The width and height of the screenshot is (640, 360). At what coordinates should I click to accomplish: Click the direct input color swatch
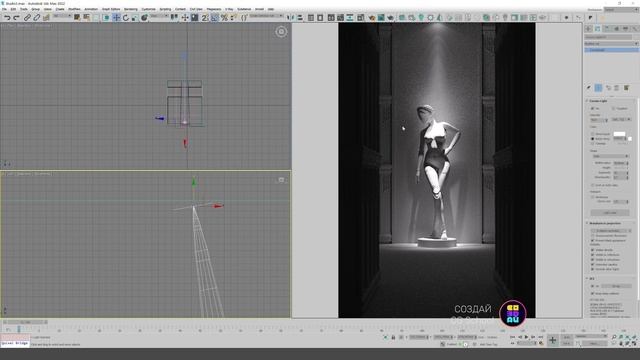[619, 134]
